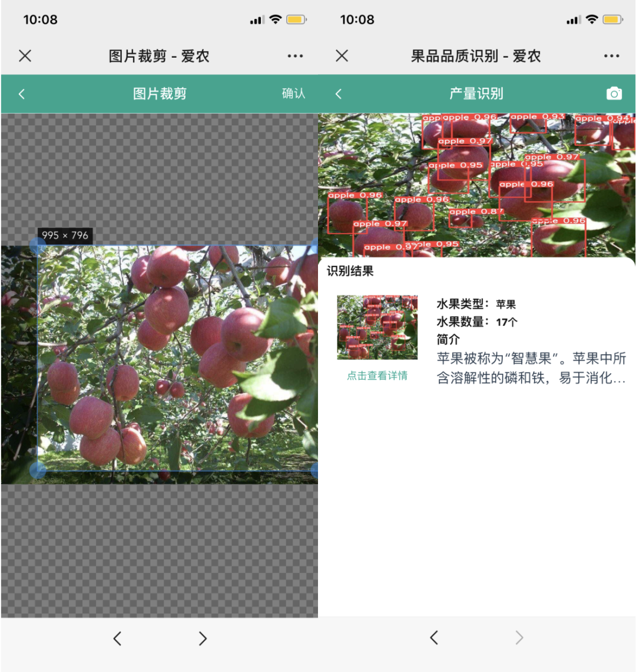The width and height of the screenshot is (636, 672).
Task: Tap the greyed forward arrow under results page
Action: coord(519,638)
